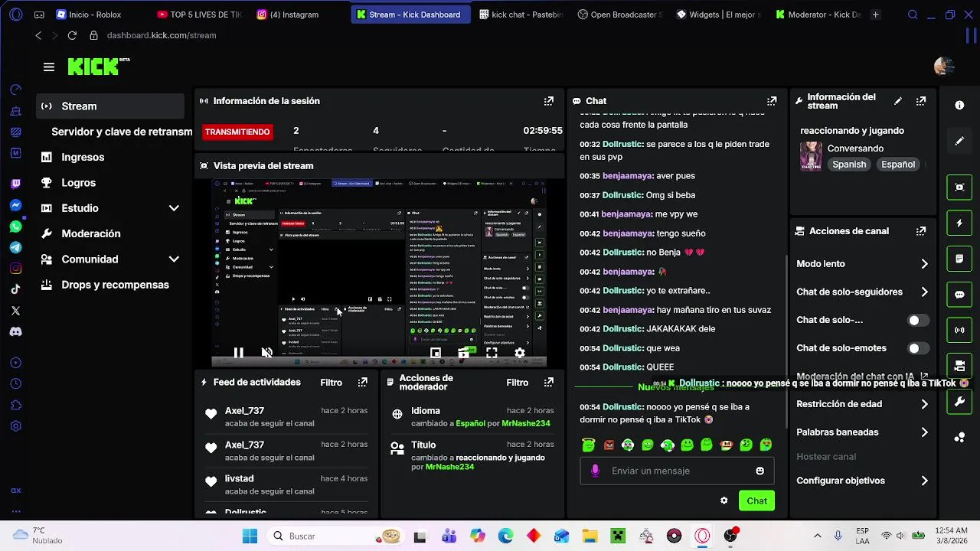
Task: Click the Enviar un mensaje input field
Action: coord(677,471)
